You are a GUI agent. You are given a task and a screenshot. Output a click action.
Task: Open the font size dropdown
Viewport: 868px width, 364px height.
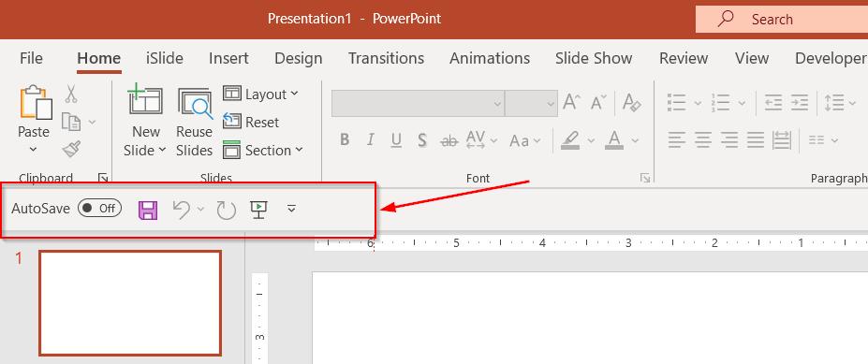point(551,104)
